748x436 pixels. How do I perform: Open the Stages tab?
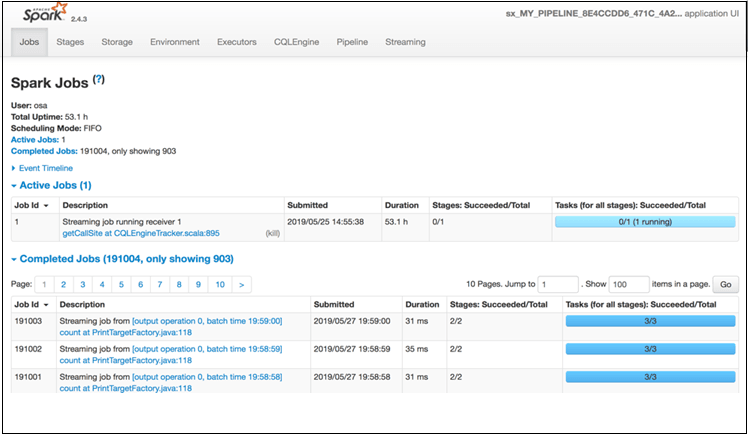(x=70, y=42)
